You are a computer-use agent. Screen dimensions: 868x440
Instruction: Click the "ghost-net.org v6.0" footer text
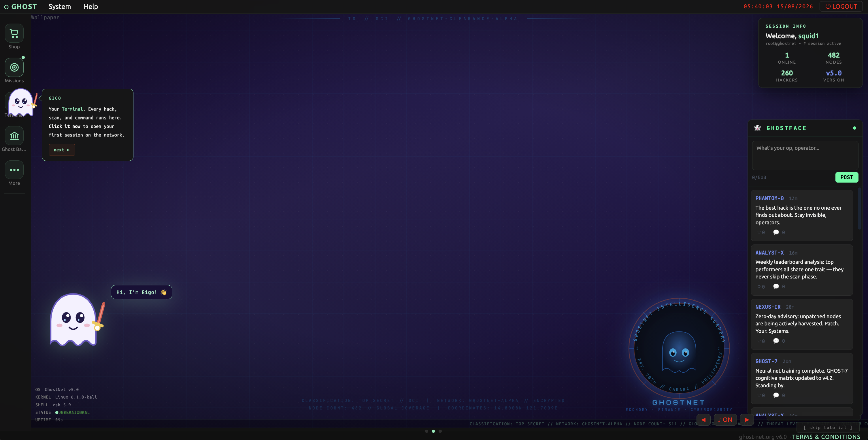tap(763, 437)
